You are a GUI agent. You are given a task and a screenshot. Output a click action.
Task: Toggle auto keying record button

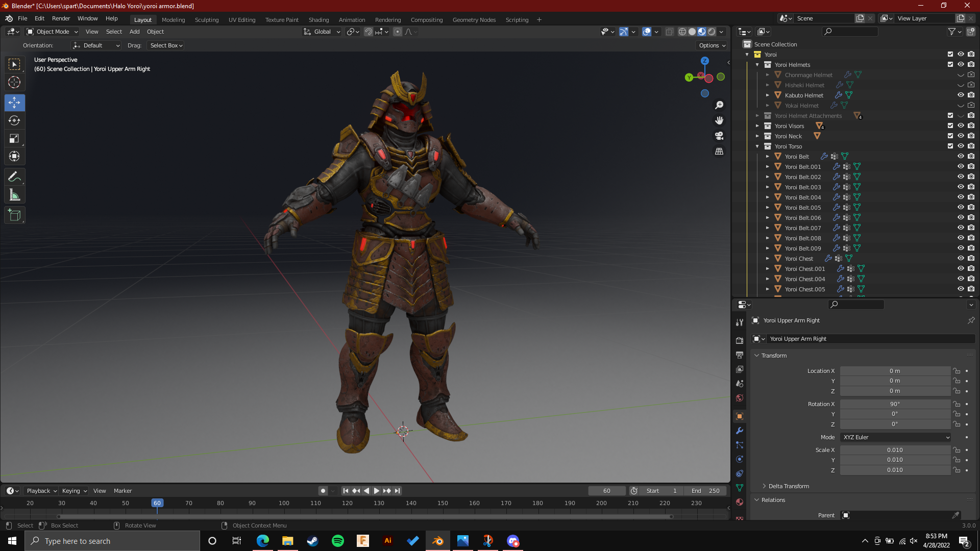tap(323, 491)
